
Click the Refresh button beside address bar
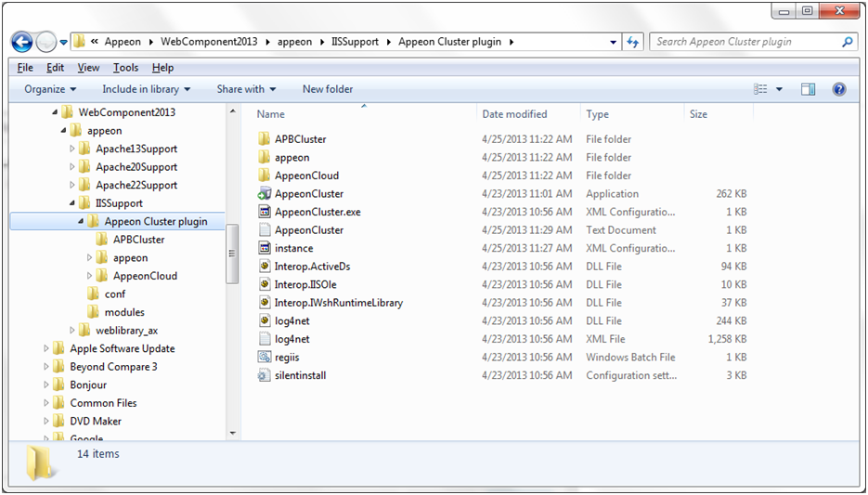[x=633, y=42]
